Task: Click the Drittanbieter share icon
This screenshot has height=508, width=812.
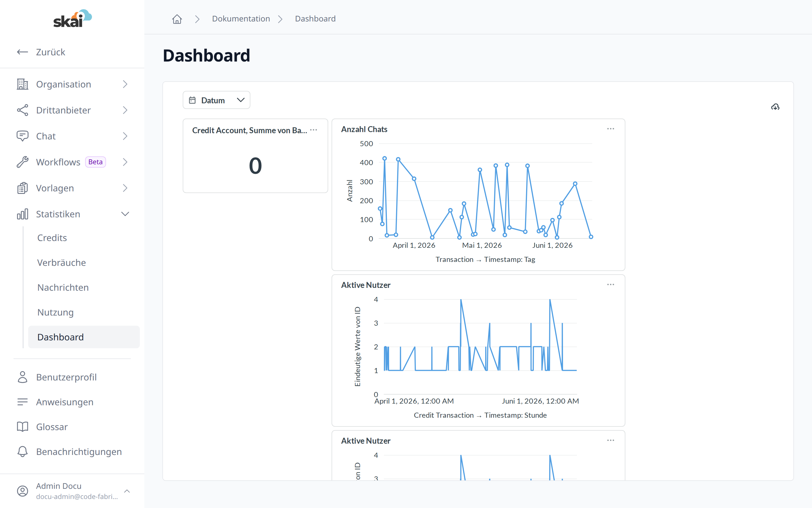Action: click(23, 110)
